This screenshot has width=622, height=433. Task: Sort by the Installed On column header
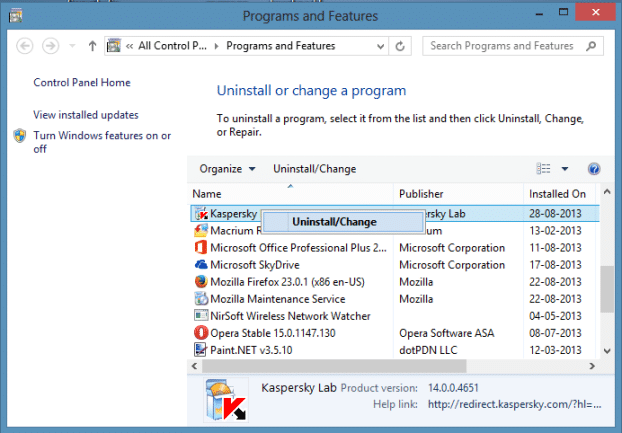coord(559,194)
